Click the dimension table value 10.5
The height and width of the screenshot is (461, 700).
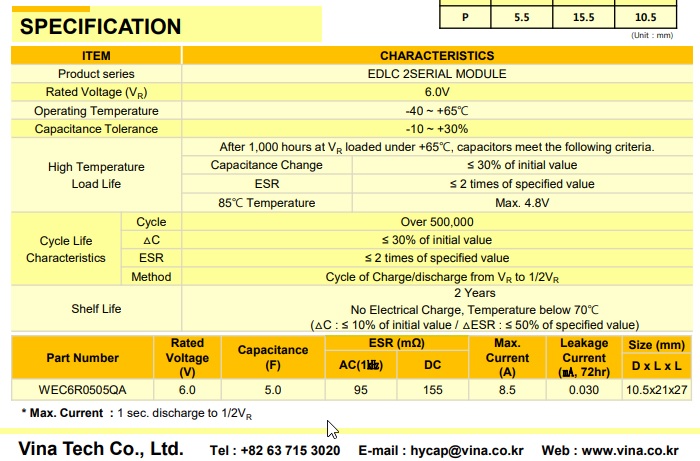(646, 17)
